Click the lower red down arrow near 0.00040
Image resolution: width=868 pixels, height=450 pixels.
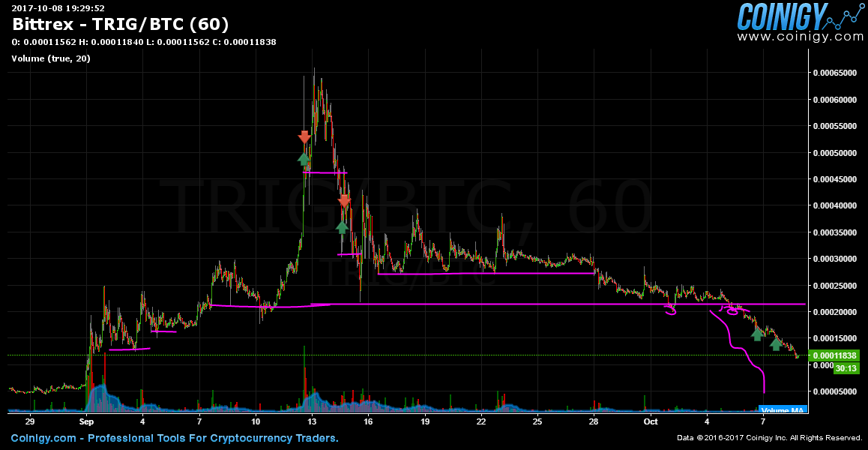click(344, 201)
